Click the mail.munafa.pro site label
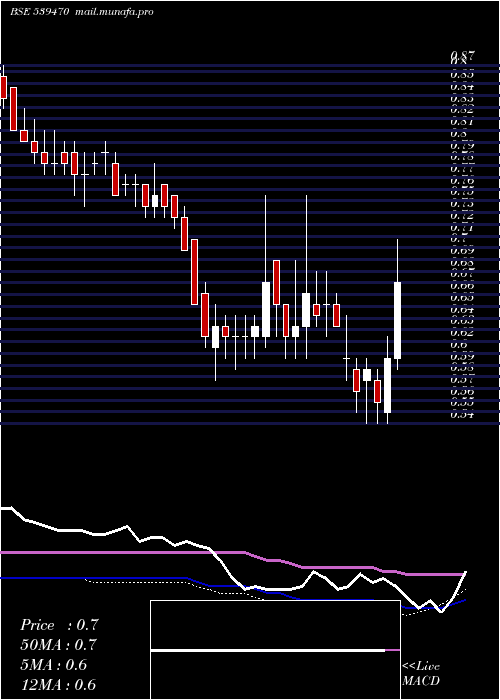This screenshot has width=500, height=700. [x=112, y=12]
